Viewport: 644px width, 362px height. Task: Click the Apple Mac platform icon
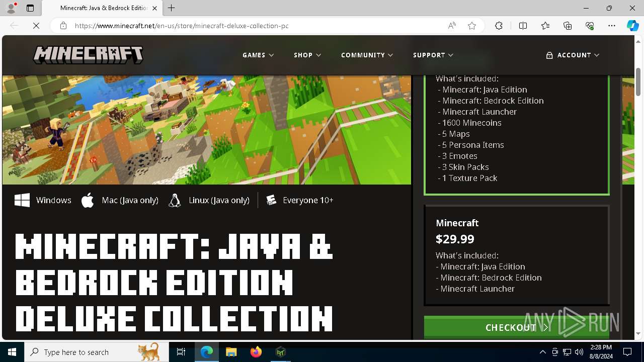point(88,200)
